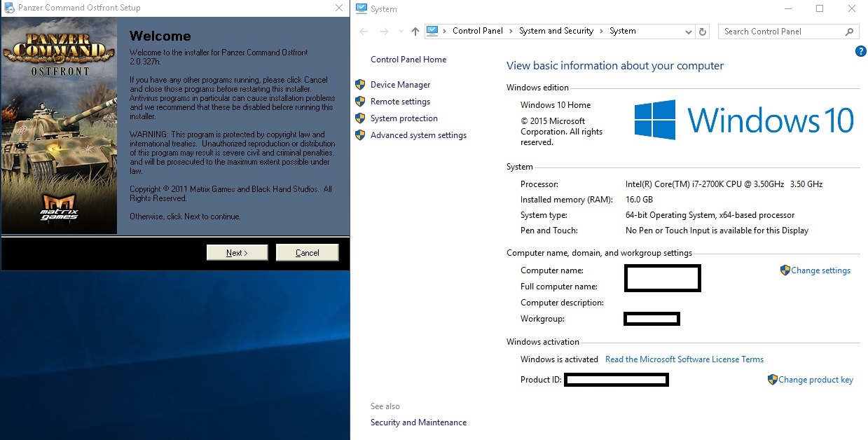Click 'Windows is activated' text

559,359
